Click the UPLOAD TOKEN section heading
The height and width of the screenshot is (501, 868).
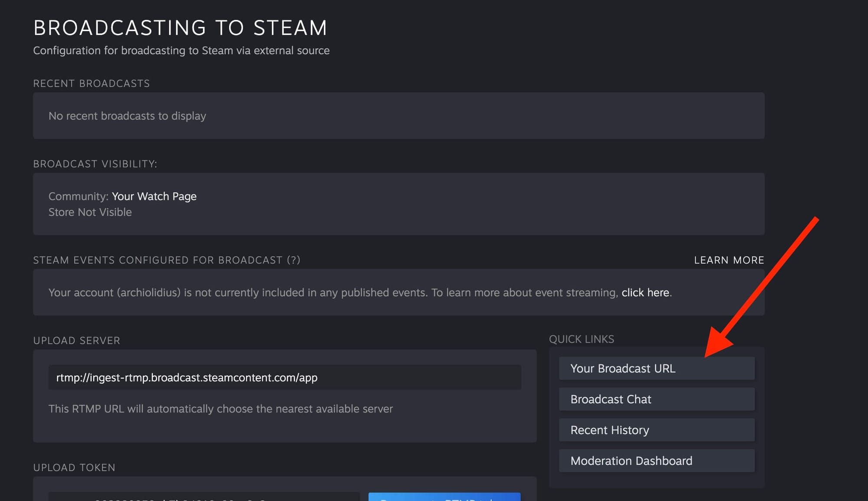coord(74,468)
